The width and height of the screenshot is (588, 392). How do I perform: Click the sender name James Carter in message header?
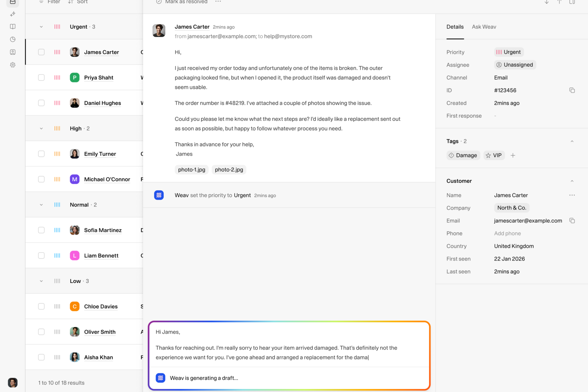192,27
